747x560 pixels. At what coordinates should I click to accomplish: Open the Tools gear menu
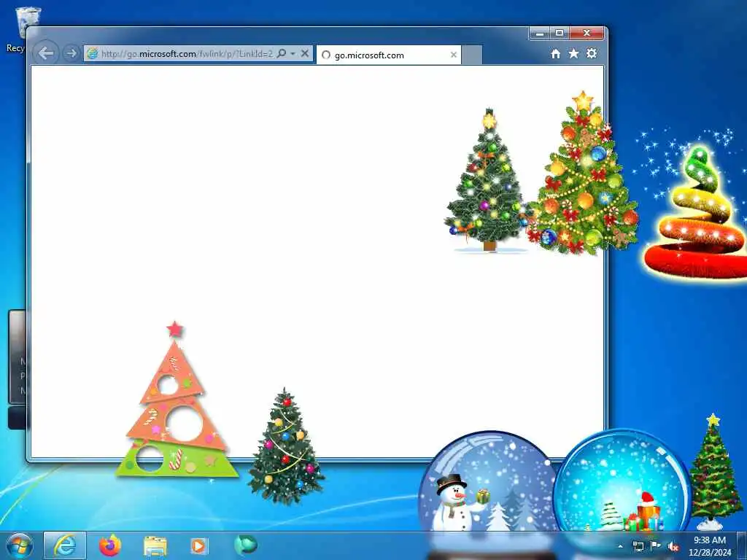[592, 53]
